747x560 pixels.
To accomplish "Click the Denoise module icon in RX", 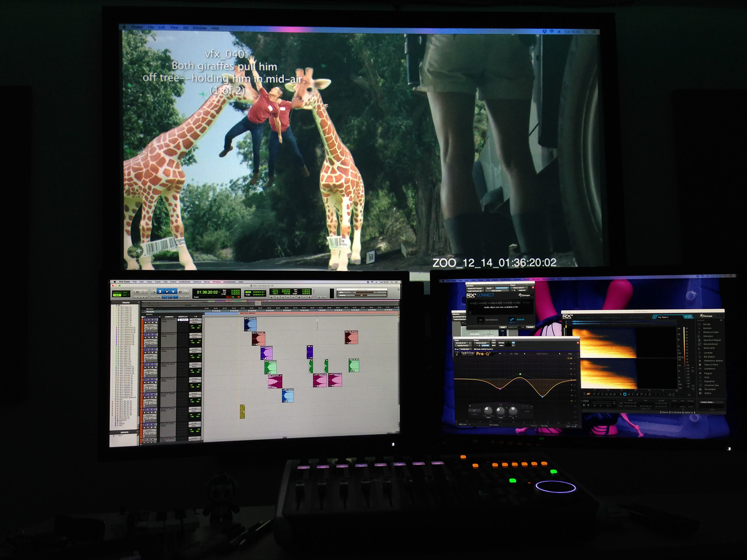I will pyautogui.click(x=700, y=336).
